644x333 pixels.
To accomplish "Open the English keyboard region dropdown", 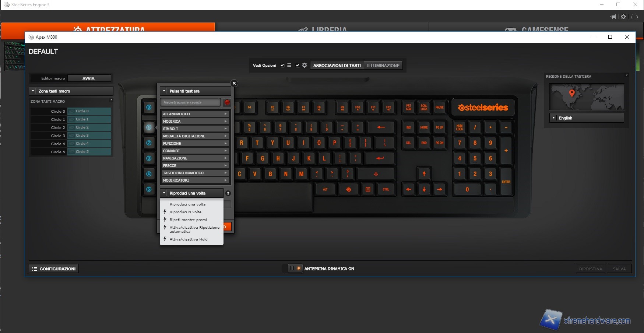I will click(x=586, y=118).
